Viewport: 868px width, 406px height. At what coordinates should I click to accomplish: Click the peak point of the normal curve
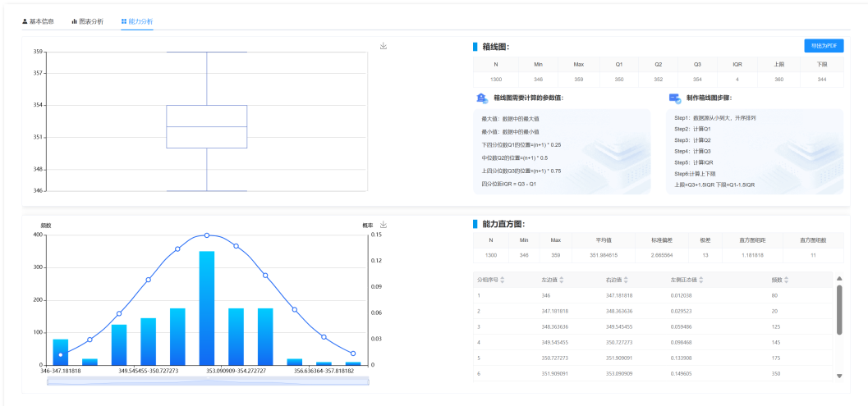click(x=207, y=235)
